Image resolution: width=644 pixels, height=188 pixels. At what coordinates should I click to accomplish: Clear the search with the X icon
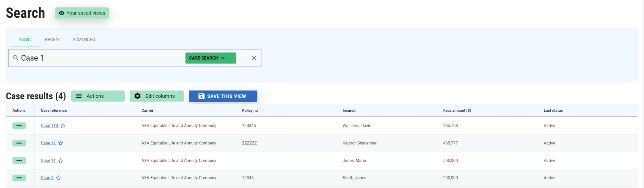coord(254,58)
